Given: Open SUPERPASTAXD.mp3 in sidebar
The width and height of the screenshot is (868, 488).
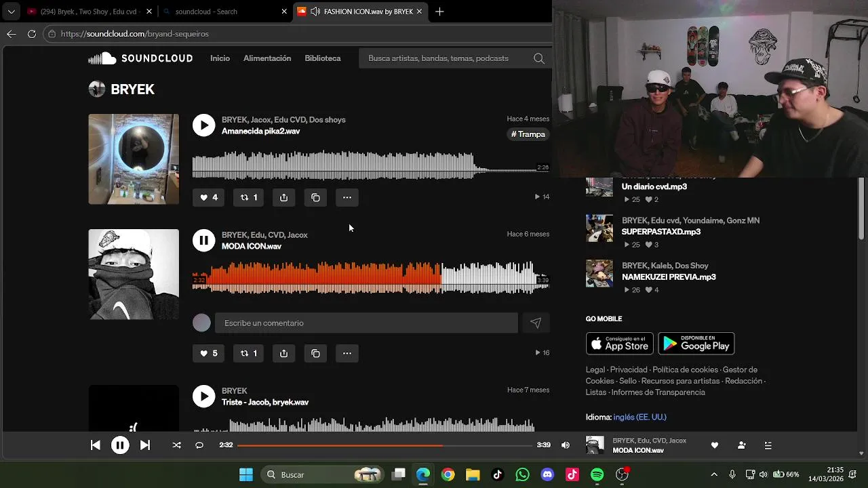Looking at the screenshot, I should pos(661,232).
